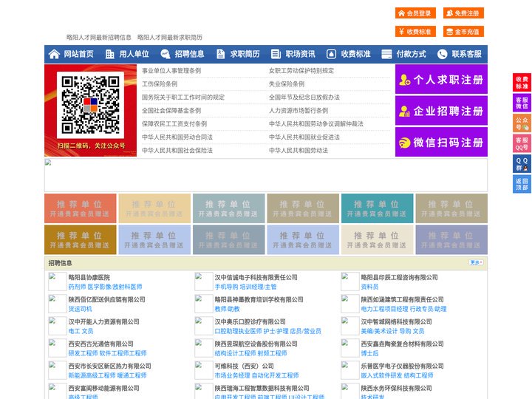The image size is (532, 399).
Task: Click the house icon on 会员登录 button
Action: pyautogui.click(x=401, y=13)
